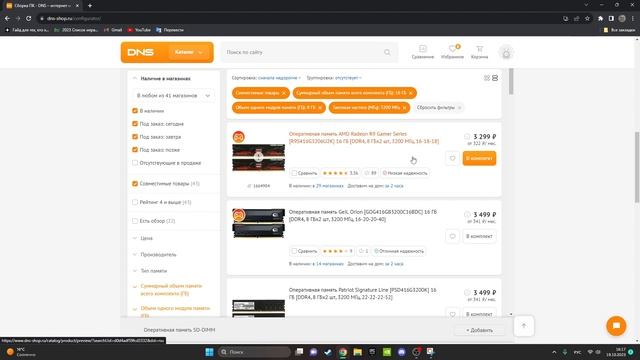Reload the page in browser
Viewport: 640px width, 360px height.
click(x=29, y=18)
